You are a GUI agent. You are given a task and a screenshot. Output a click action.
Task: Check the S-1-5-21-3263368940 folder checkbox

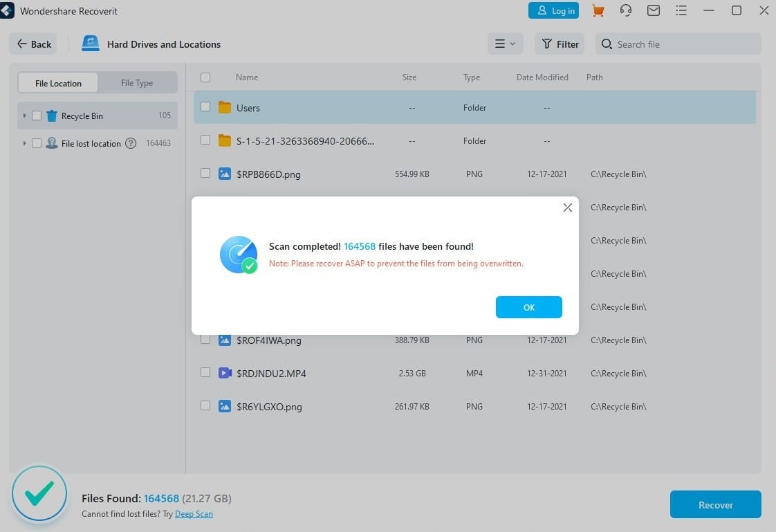click(205, 140)
